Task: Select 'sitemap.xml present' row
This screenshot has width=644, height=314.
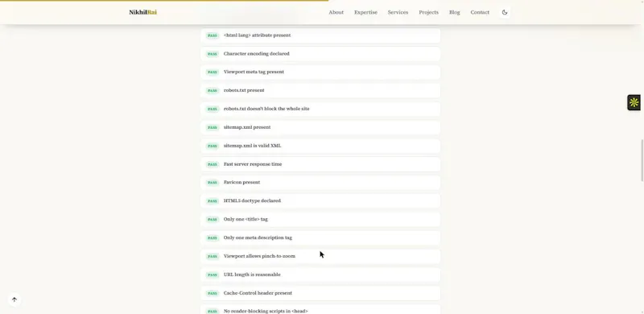Action: [x=320, y=127]
